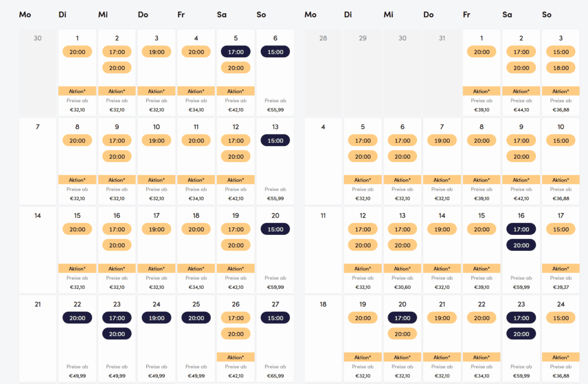Click the €30,60 price on Wednesday the 13th
This screenshot has height=384, width=588.
point(403,287)
